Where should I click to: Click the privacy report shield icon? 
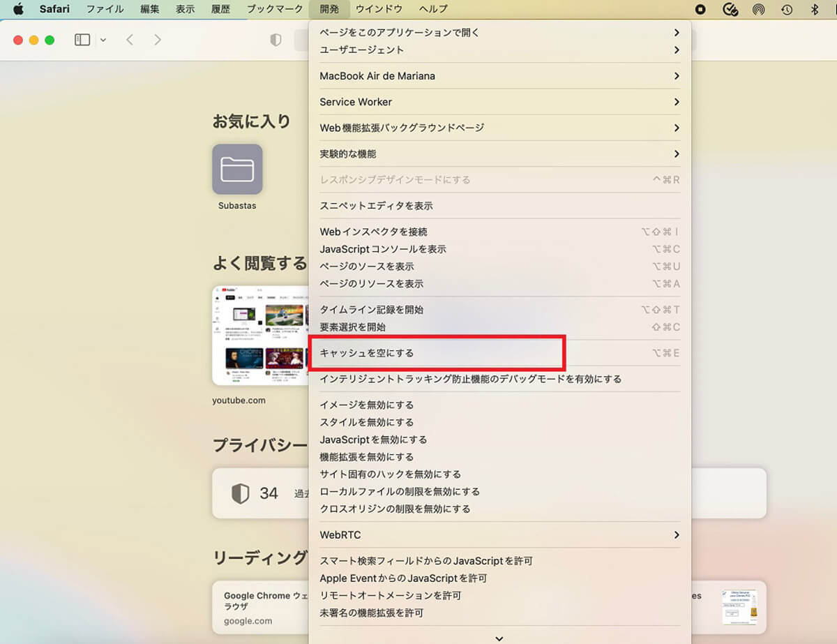pos(240,493)
